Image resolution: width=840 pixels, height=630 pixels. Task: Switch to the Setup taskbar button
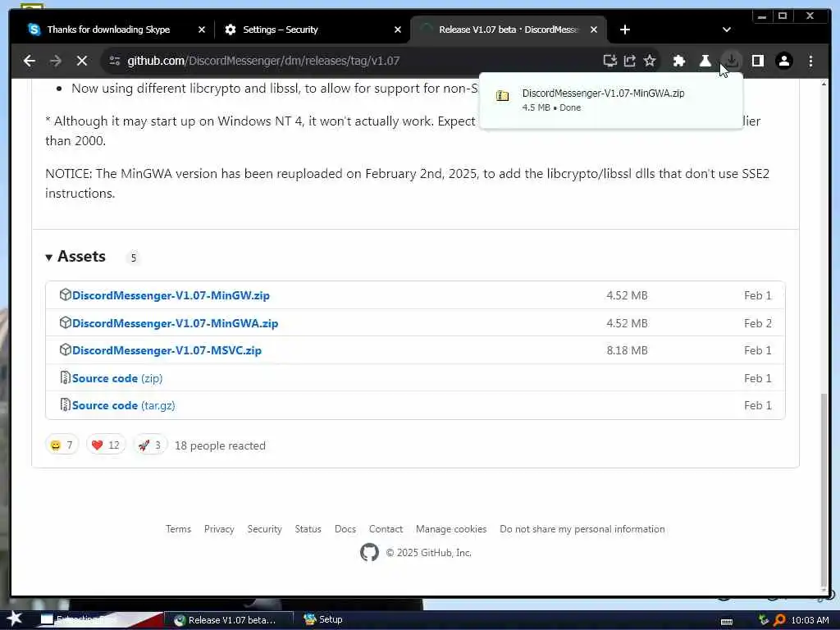pos(323,620)
